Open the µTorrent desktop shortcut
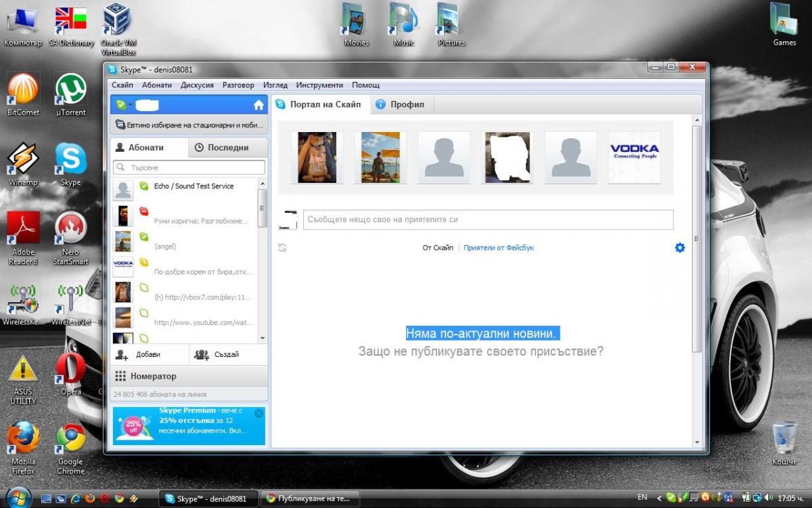The image size is (812, 508). [70, 96]
